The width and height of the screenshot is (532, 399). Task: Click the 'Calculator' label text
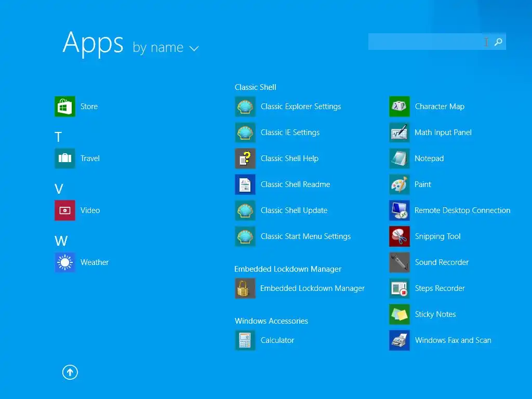click(277, 340)
